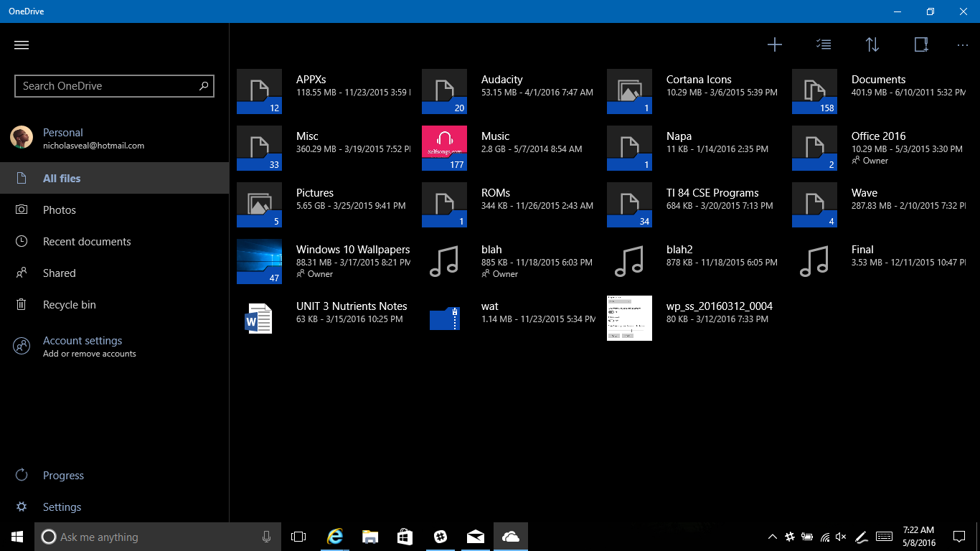
Task: Open the Wave folder icon
Action: pos(814,204)
